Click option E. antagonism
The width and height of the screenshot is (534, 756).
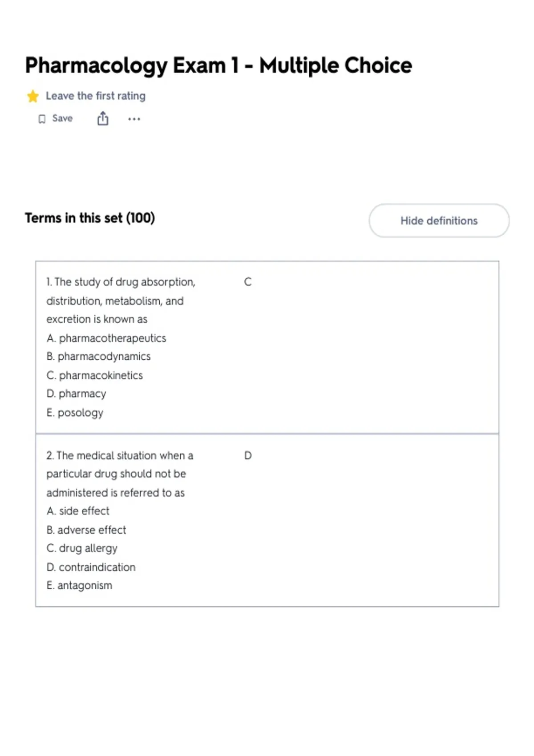coord(79,586)
